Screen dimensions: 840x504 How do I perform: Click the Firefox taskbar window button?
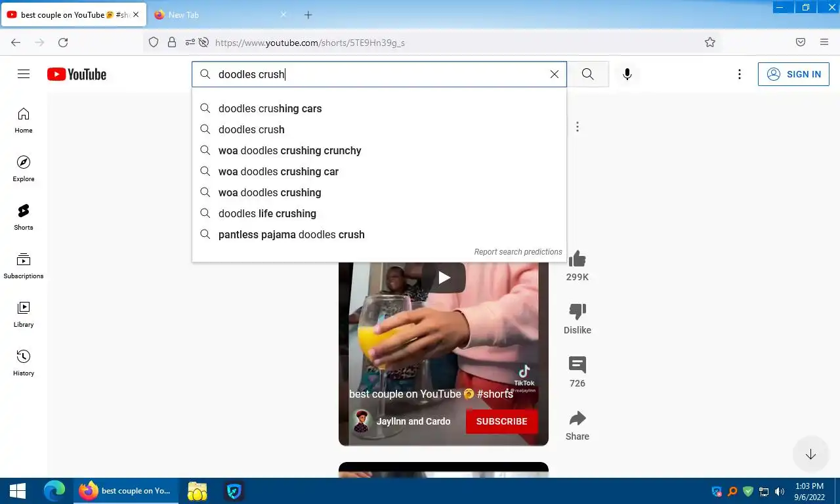tap(126, 491)
